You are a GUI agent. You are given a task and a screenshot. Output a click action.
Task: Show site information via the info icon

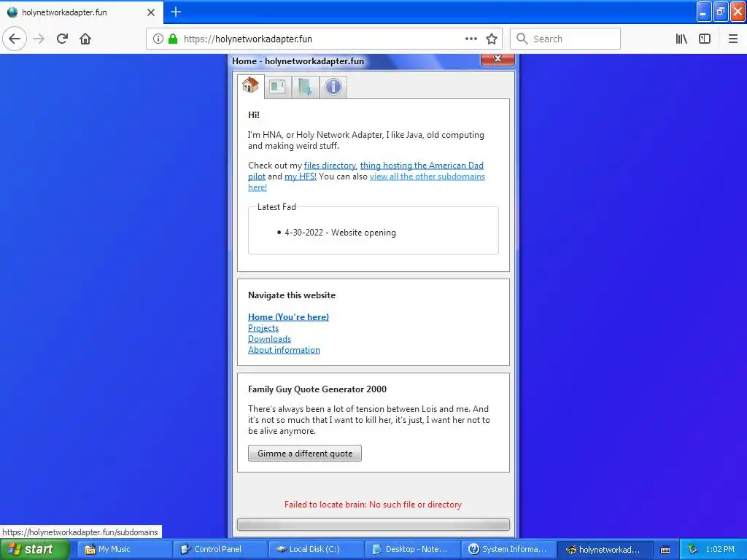pos(158,39)
